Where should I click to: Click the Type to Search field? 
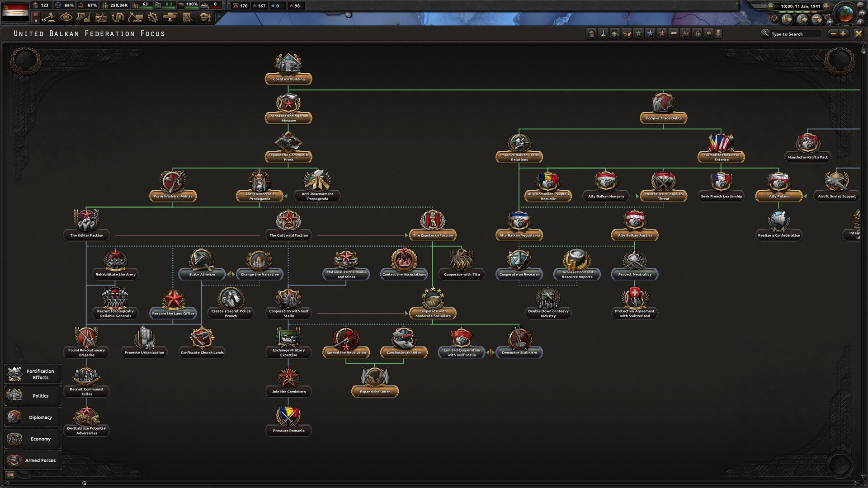(x=796, y=34)
